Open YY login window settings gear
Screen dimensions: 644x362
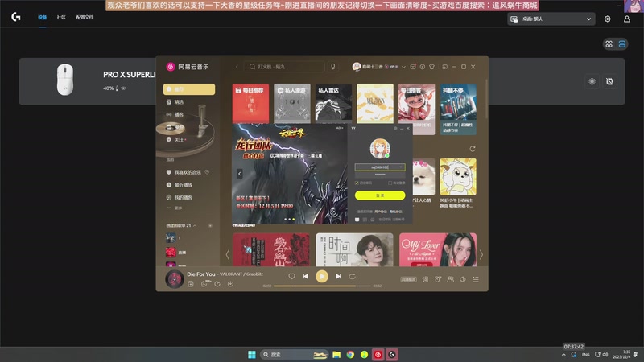tap(395, 129)
